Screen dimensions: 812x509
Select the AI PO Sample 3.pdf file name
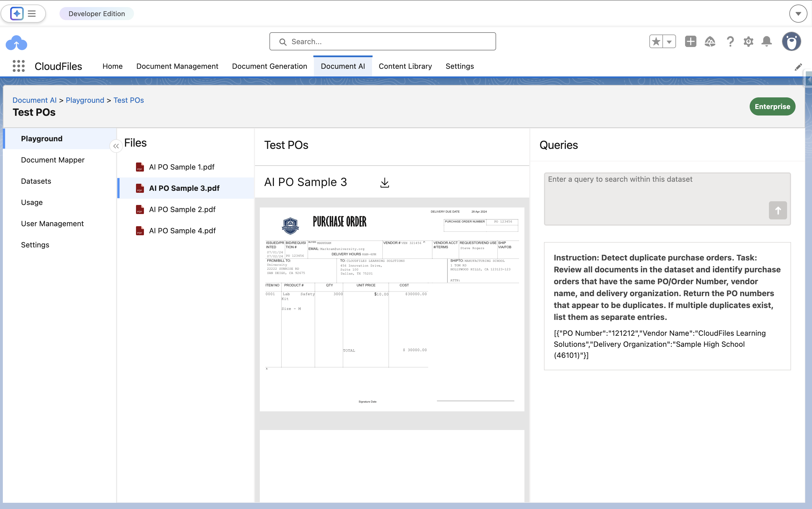point(184,188)
